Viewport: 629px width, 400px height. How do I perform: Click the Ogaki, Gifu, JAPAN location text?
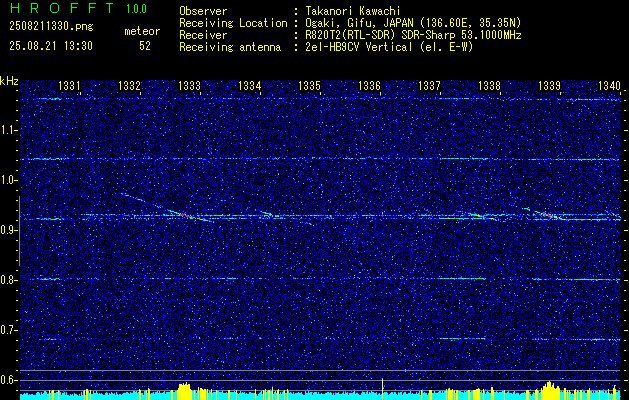tap(413, 23)
